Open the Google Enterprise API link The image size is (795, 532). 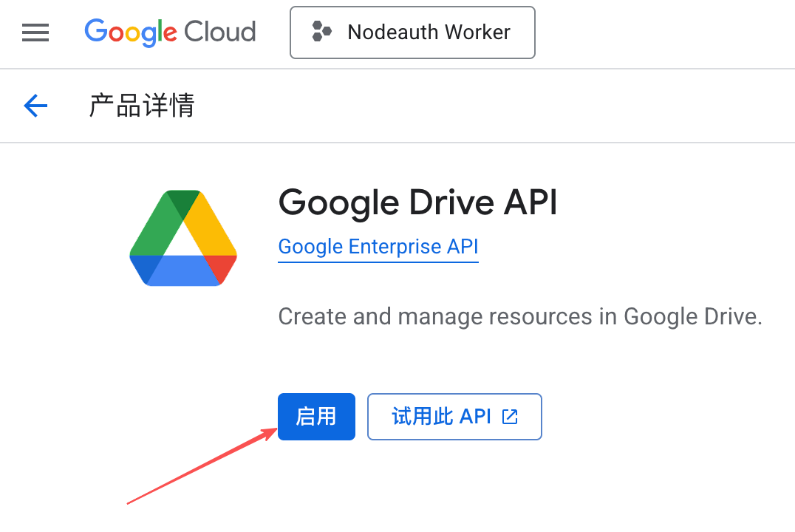coord(378,247)
